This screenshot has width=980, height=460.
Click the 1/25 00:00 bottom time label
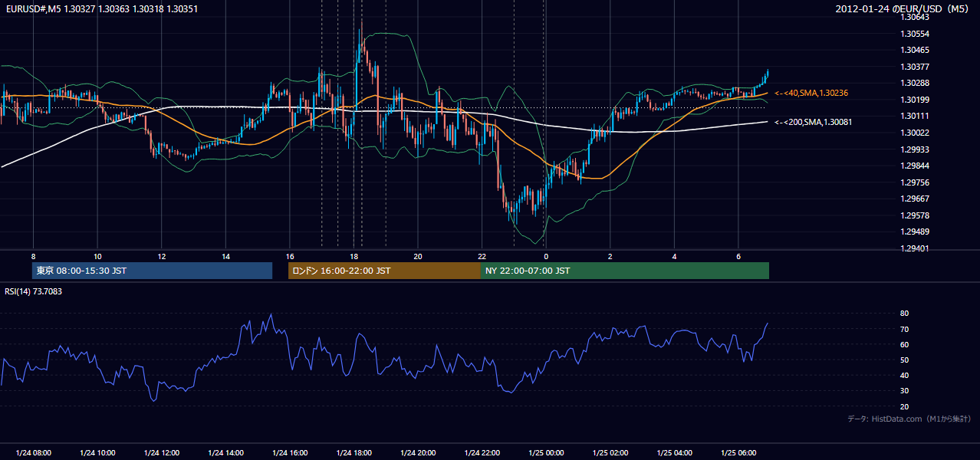pyautogui.click(x=546, y=452)
